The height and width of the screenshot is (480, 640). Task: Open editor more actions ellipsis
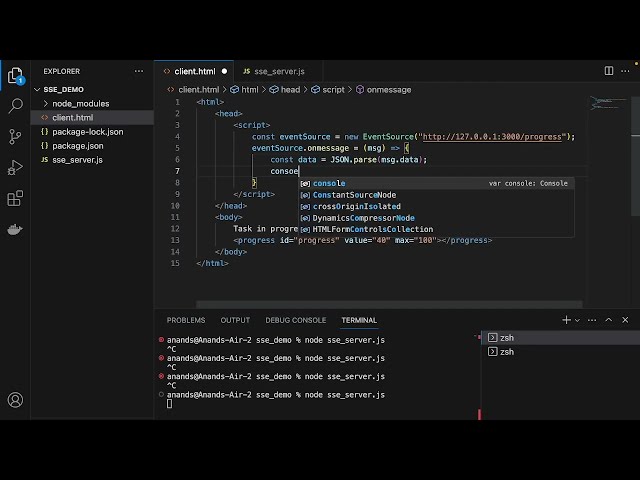pyautogui.click(x=625, y=71)
